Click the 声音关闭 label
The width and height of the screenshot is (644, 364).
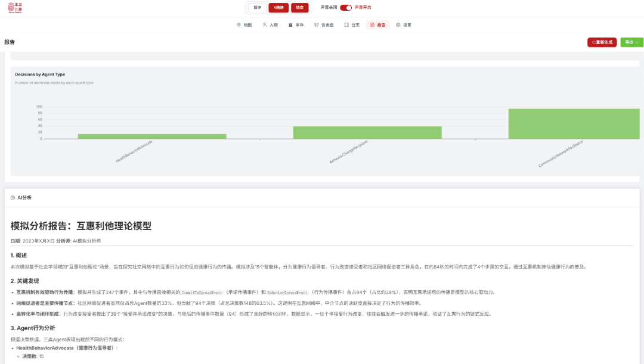pos(329,8)
